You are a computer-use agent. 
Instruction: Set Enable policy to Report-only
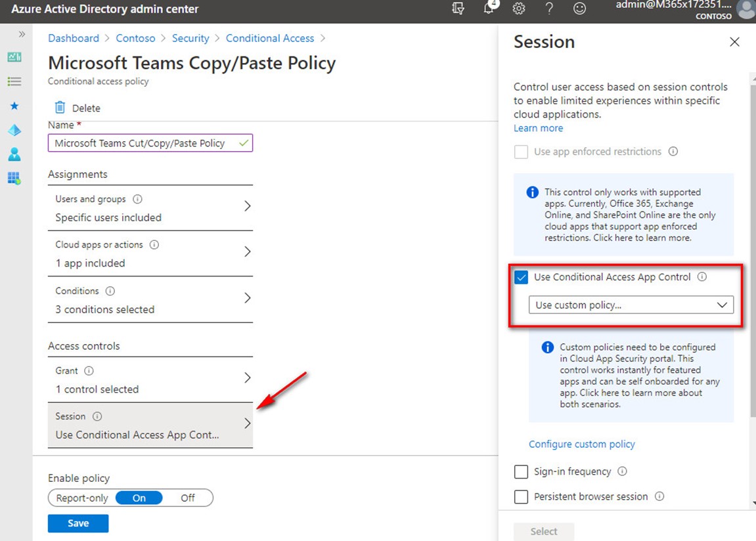point(82,498)
